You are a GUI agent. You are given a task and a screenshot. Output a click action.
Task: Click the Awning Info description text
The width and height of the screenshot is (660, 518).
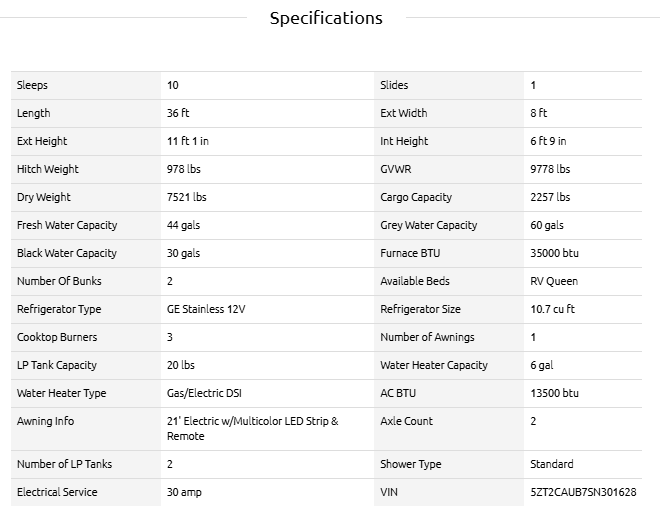[x=252, y=428]
